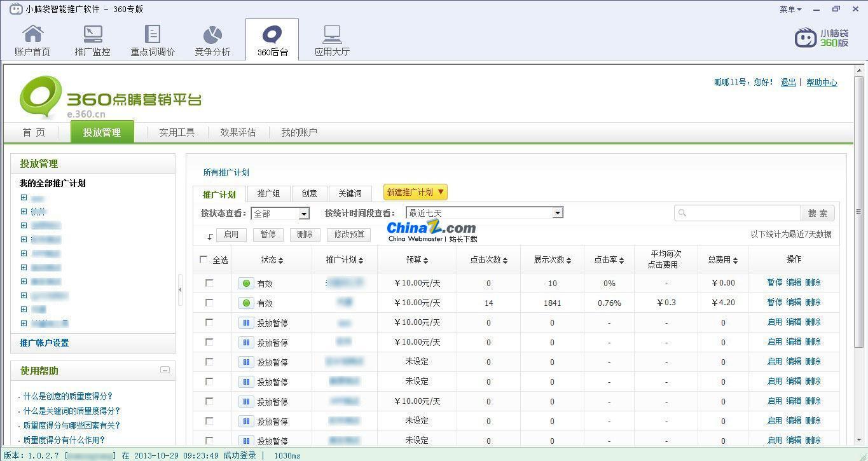Open 菜单 dropdown in title bar
Viewport: 868px width, 461px height.
790,9
